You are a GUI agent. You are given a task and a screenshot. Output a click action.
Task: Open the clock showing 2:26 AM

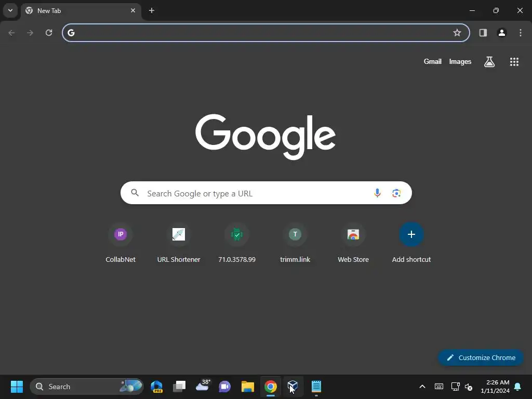pos(495,387)
